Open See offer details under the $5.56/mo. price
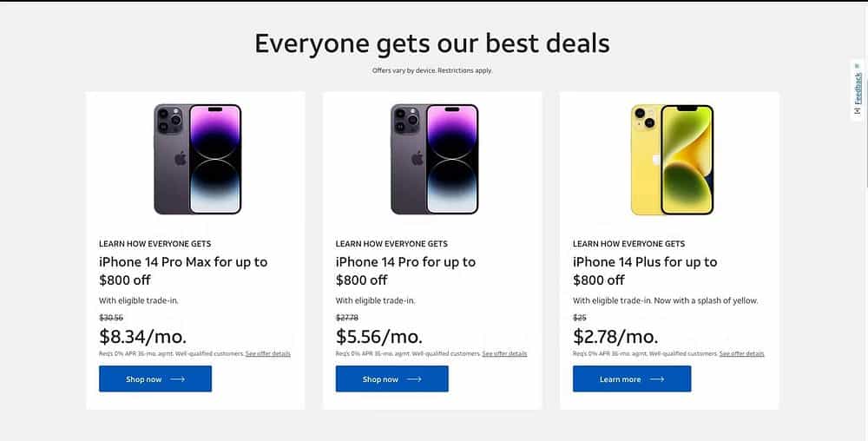Image resolution: width=868 pixels, height=441 pixels. pyautogui.click(x=504, y=353)
